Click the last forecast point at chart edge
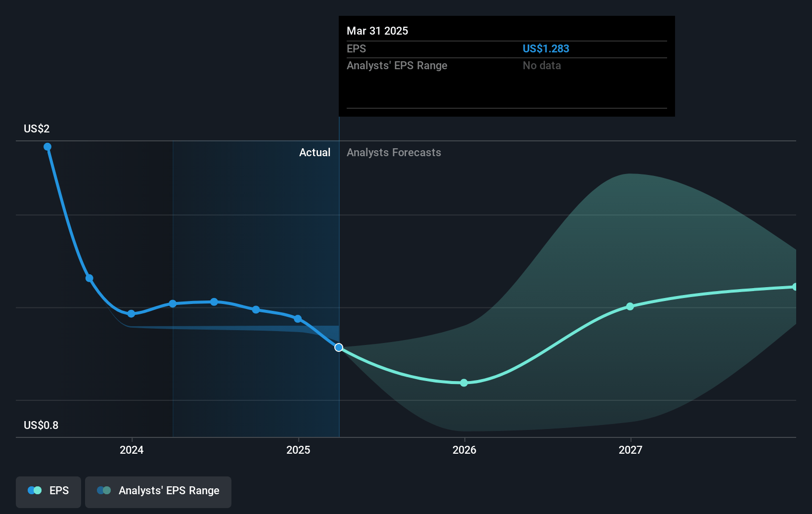This screenshot has width=812, height=514. click(x=795, y=287)
